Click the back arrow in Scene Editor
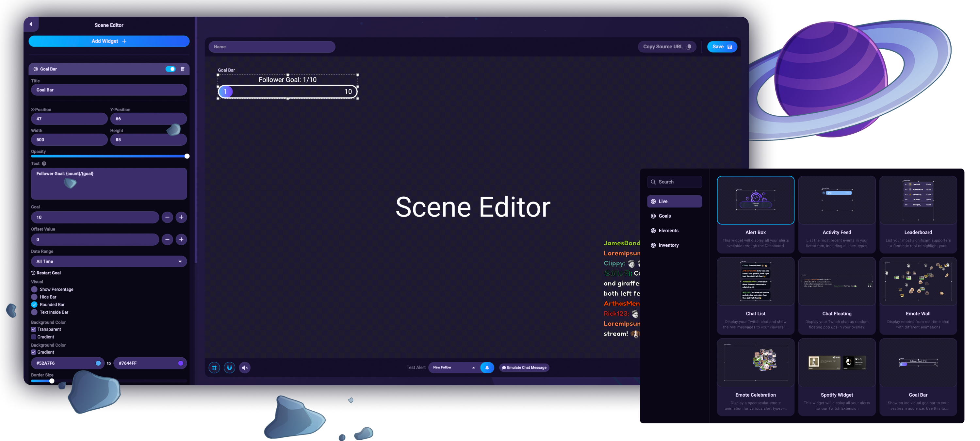 coord(31,24)
